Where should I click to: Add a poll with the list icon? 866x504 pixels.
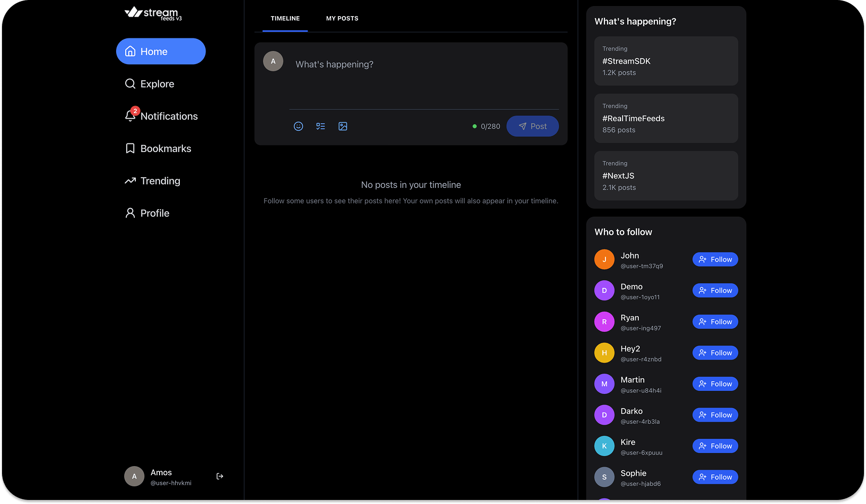[321, 126]
